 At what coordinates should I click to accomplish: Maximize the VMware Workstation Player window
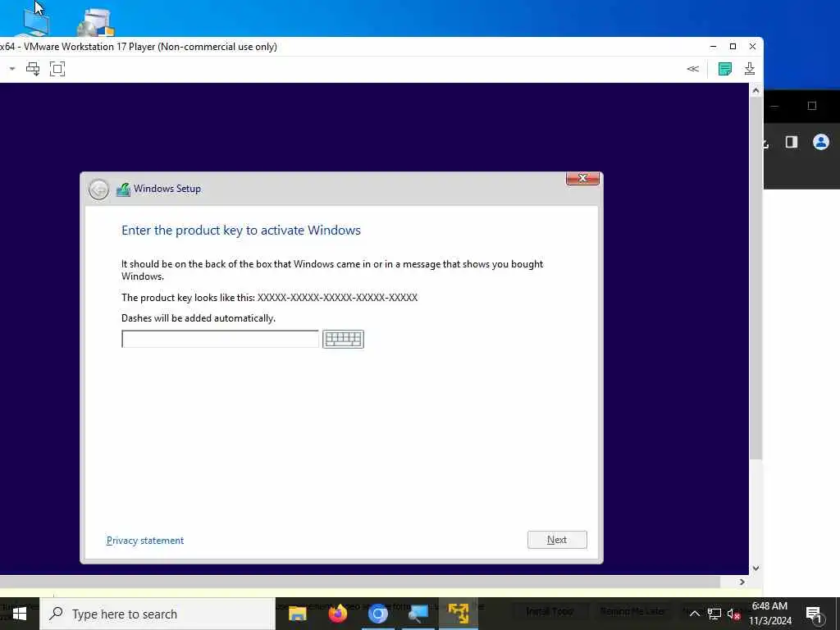tap(733, 47)
